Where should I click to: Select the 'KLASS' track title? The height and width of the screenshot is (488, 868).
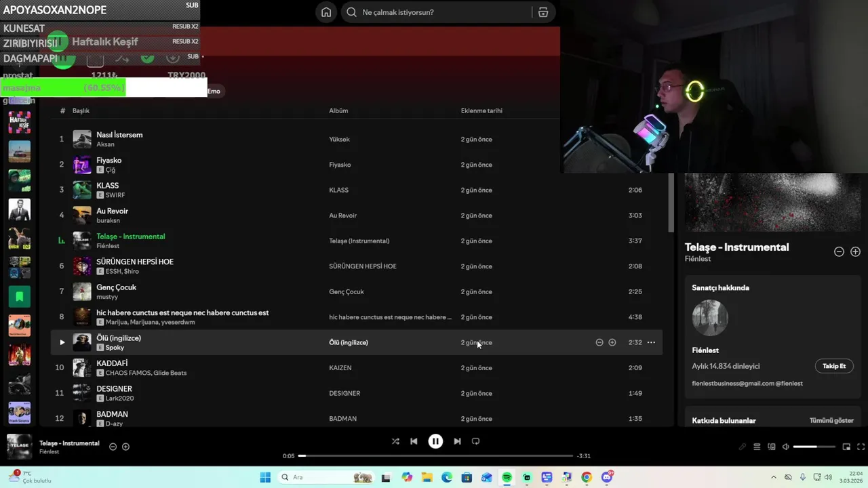coord(107,186)
